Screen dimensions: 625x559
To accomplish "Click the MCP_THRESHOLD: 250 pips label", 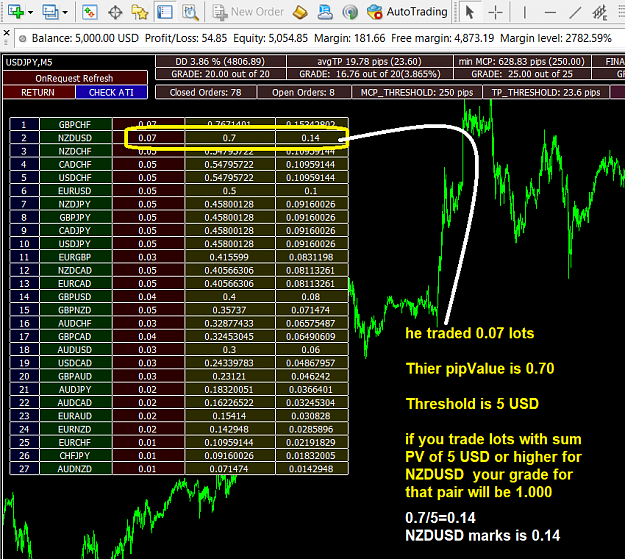I will (417, 93).
